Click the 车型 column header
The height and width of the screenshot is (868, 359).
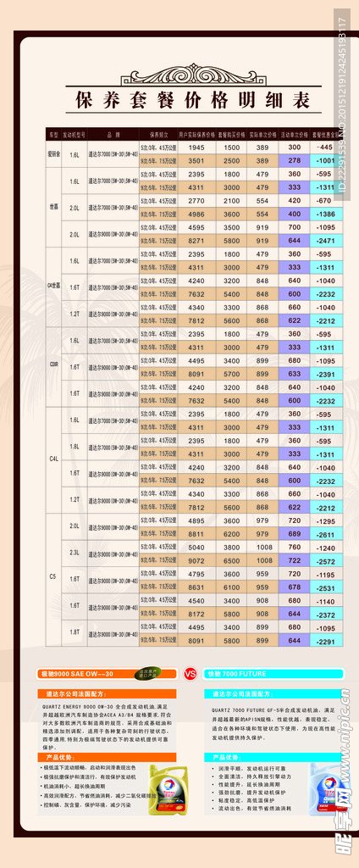point(53,135)
